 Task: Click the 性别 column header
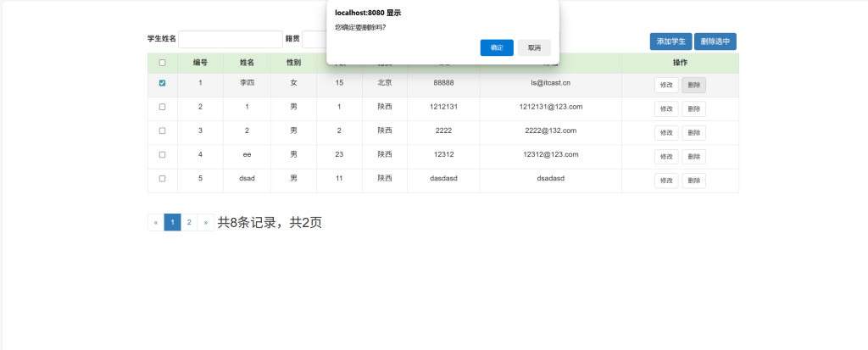[x=293, y=63]
